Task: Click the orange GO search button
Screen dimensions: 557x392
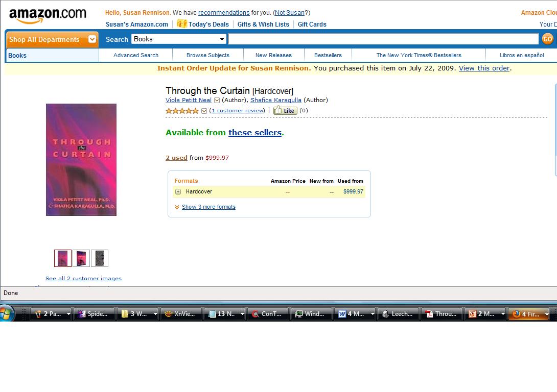Action: coord(547,39)
